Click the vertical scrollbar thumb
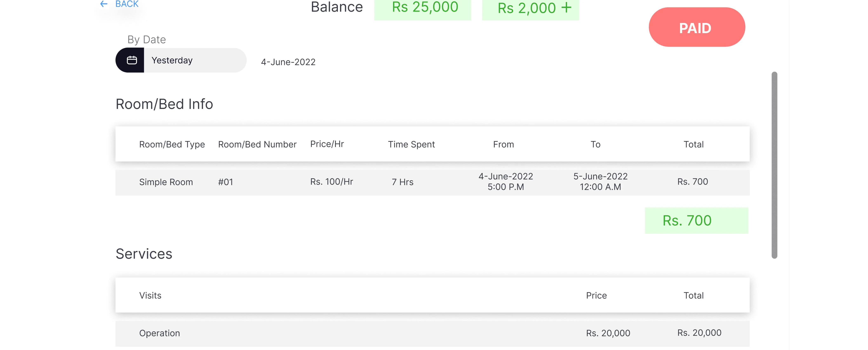This screenshot has height=350, width=868. (x=774, y=165)
